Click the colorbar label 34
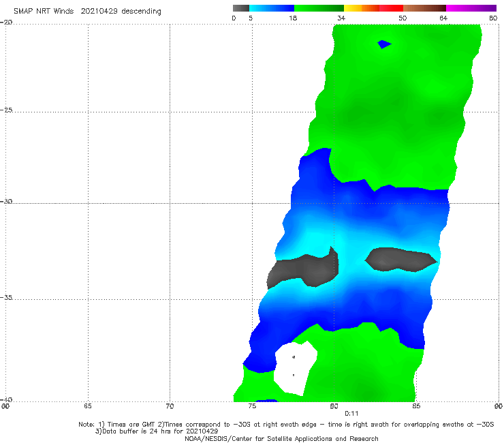The height and width of the screenshot is (443, 504). 341,18
